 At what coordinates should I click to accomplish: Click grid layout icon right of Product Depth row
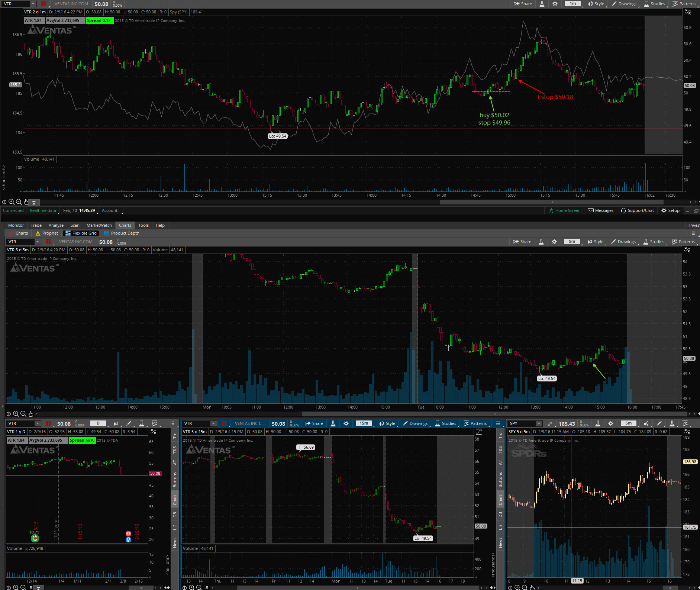point(693,233)
